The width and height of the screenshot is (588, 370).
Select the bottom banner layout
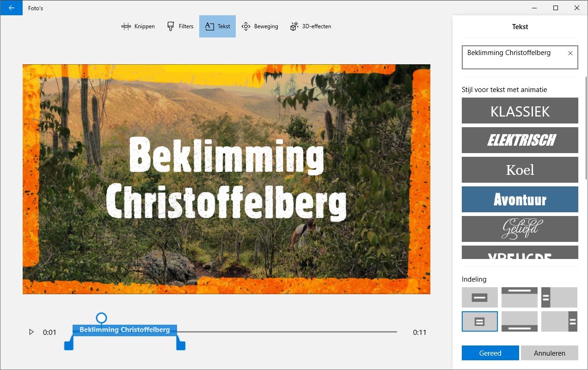520,321
